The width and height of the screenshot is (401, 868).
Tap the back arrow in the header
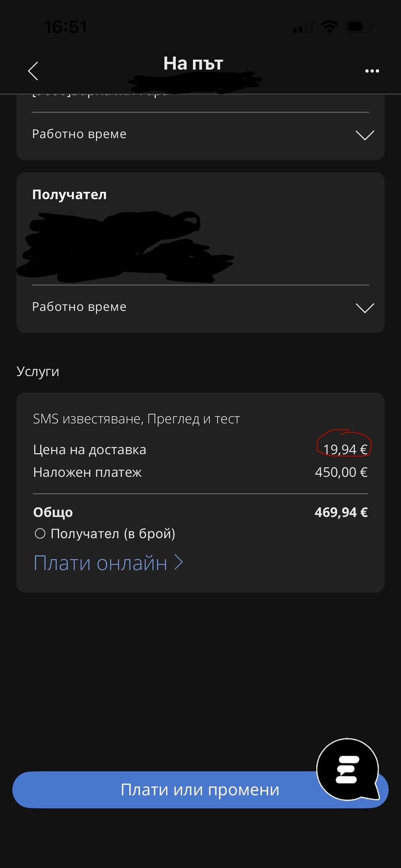(33, 71)
